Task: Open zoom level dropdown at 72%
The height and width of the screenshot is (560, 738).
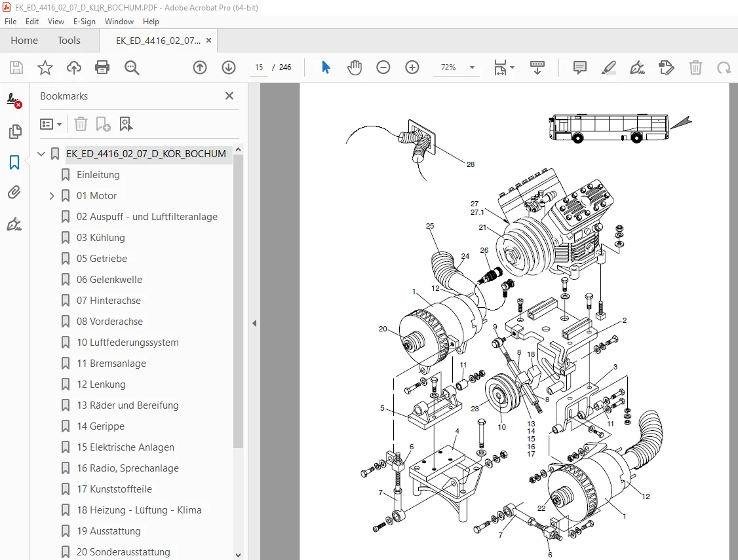Action: [x=472, y=67]
